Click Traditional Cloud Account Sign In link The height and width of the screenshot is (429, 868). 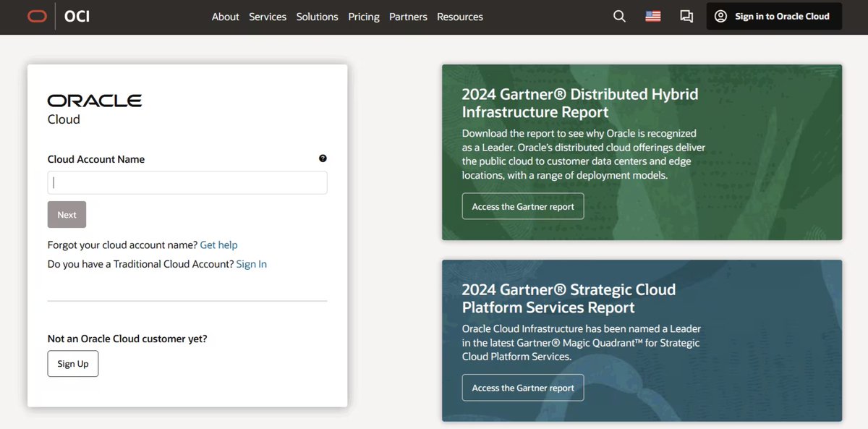click(252, 264)
